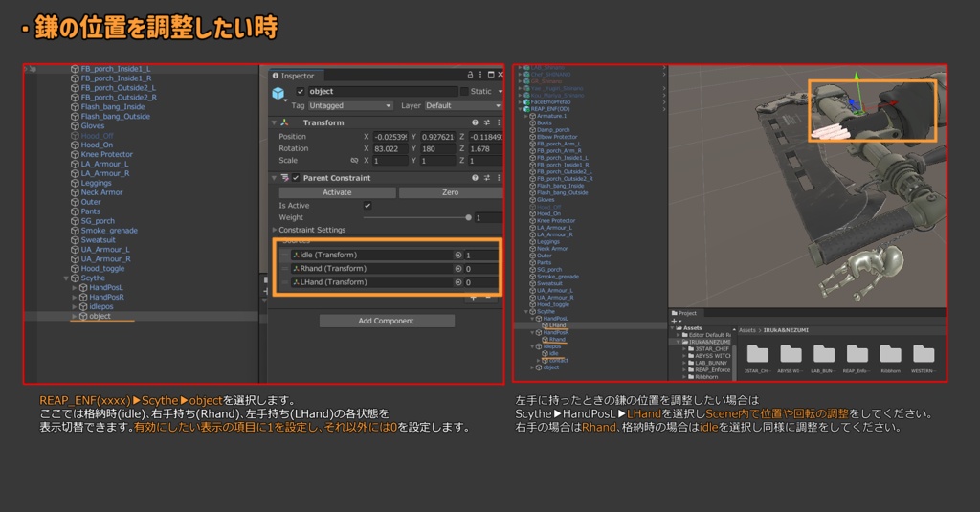Open the Parent Constraint preset selector icon
This screenshot has width=980, height=512.
tap(487, 178)
